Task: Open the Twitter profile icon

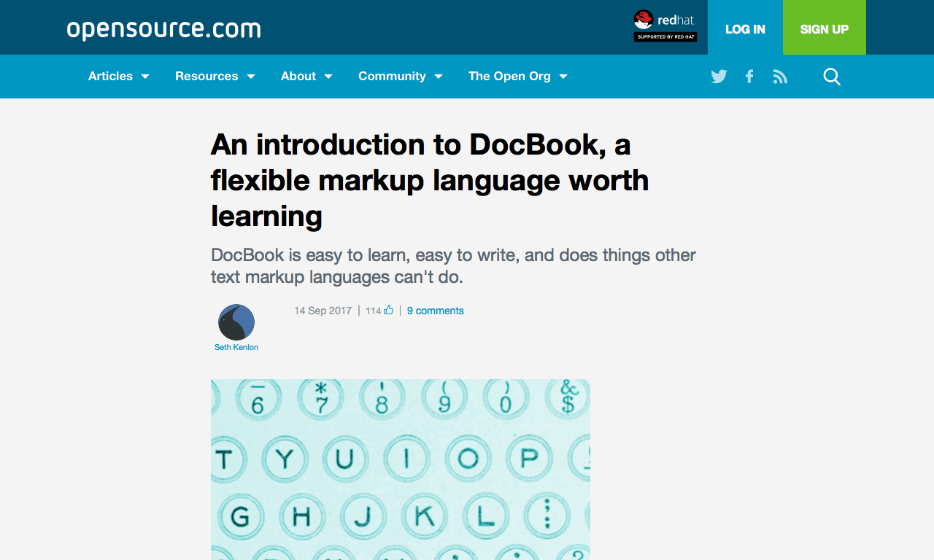Action: pyautogui.click(x=719, y=77)
